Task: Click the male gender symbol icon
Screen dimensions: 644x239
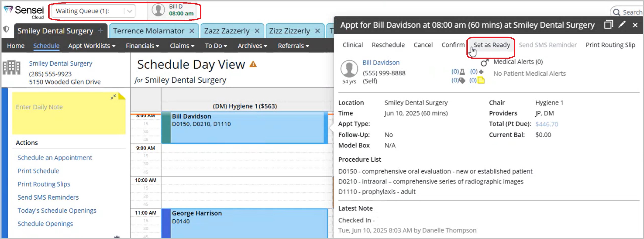Action: [484, 62]
